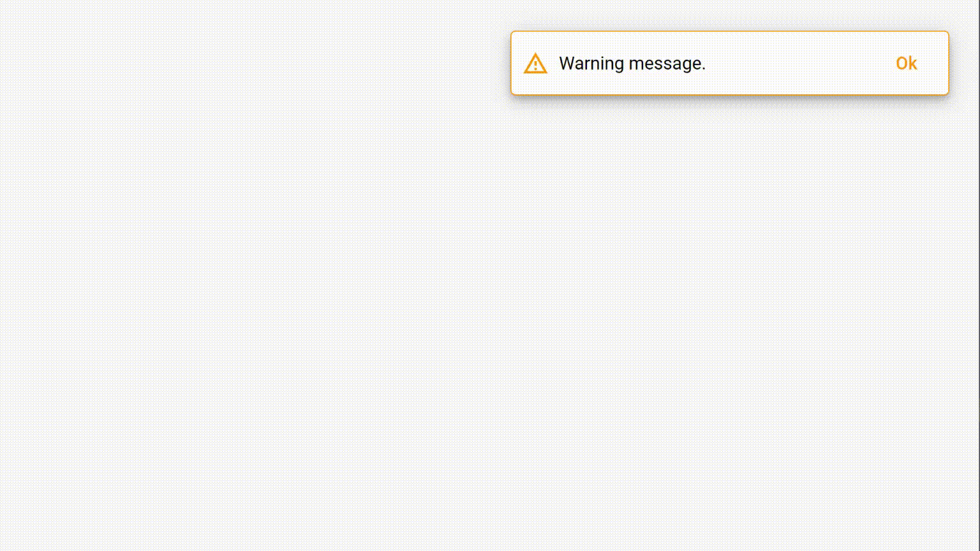Click the caution symbol in the snackbar
The height and width of the screenshot is (551, 980).
(535, 63)
